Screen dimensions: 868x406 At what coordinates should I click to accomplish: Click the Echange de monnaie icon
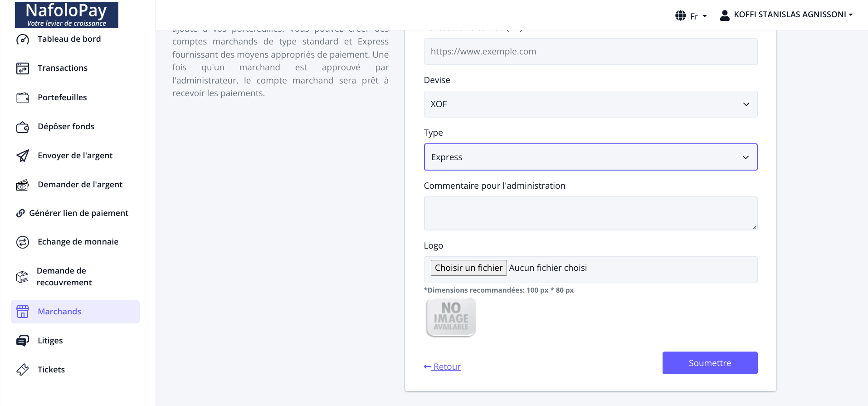(23, 242)
